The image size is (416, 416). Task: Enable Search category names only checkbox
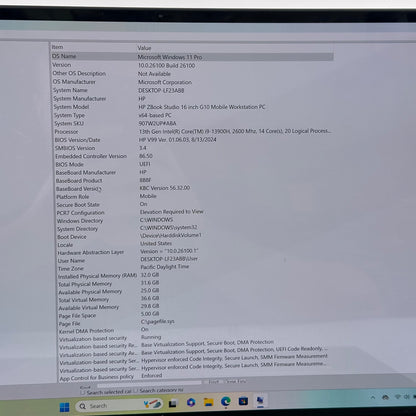pos(136,391)
